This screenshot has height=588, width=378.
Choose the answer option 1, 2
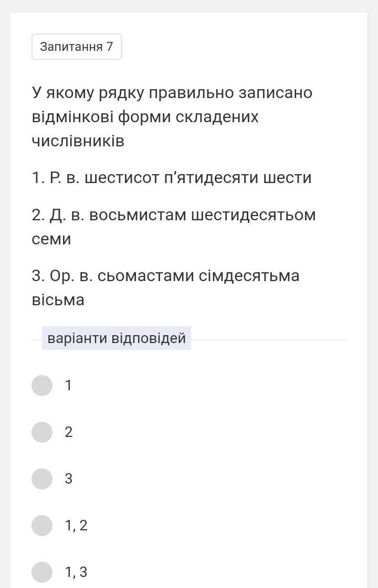[x=41, y=525]
